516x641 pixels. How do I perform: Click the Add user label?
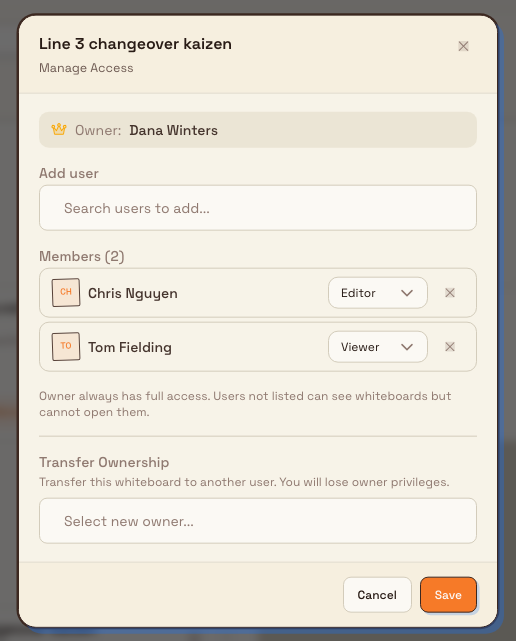69,173
